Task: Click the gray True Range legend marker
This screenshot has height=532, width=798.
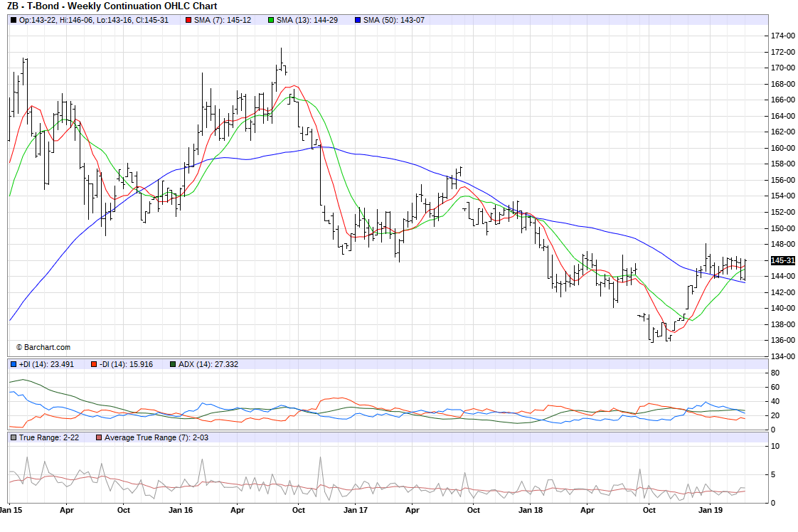Action: [x=14, y=437]
